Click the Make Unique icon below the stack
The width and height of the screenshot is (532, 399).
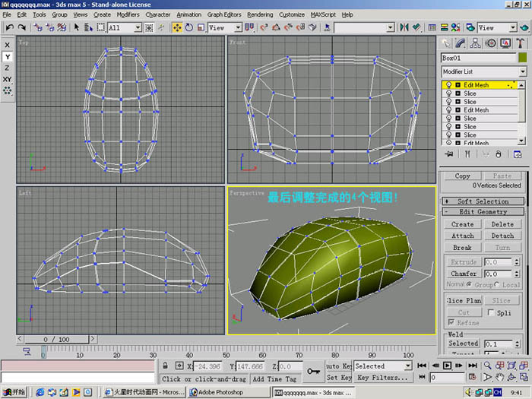coord(485,154)
